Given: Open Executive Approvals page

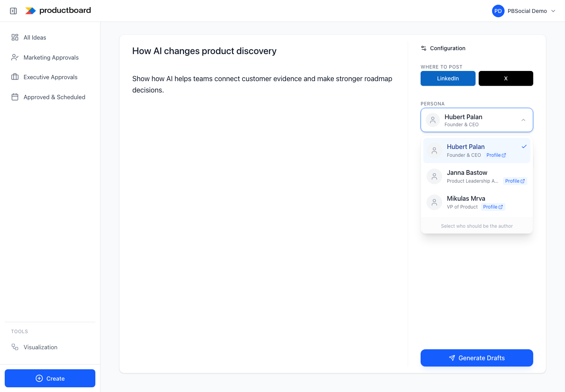Looking at the screenshot, I should [x=50, y=77].
